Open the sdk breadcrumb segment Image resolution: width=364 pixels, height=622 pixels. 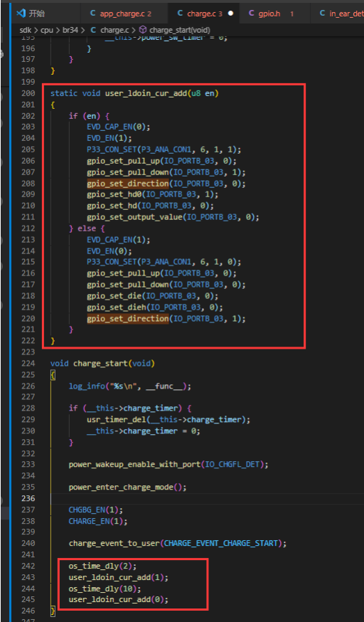click(x=26, y=30)
